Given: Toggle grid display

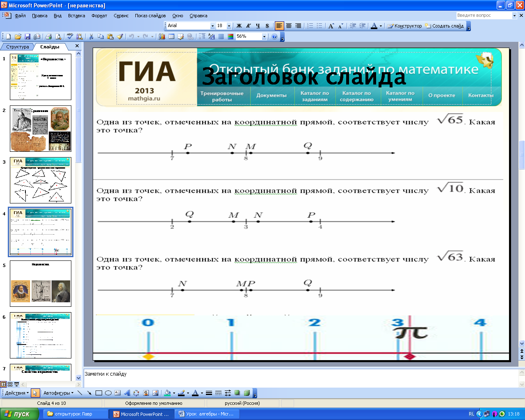Looking at the screenshot, I should pos(221,37).
